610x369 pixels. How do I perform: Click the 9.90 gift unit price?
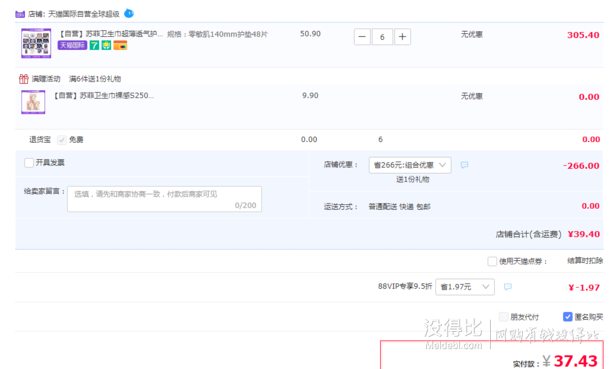[x=310, y=96]
